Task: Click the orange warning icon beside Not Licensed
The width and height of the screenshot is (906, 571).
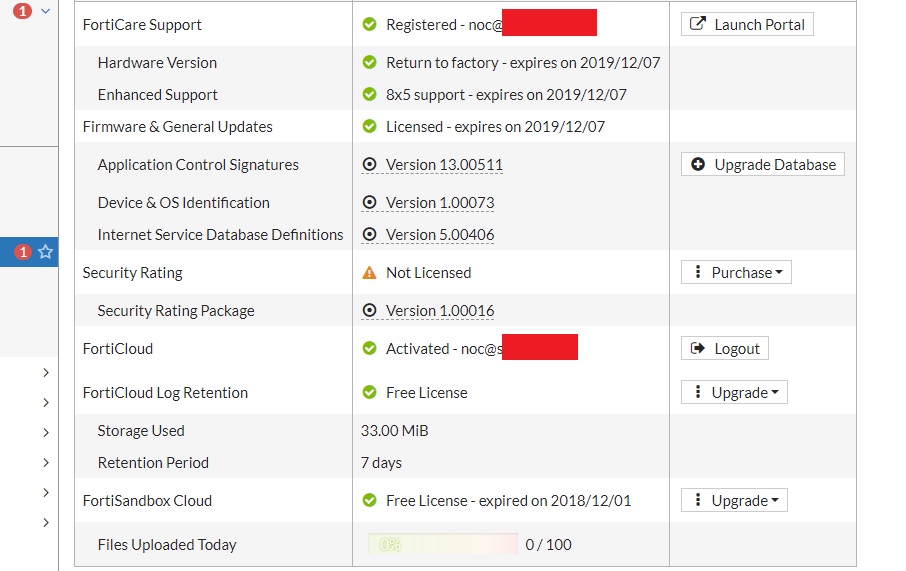Action: pos(369,272)
